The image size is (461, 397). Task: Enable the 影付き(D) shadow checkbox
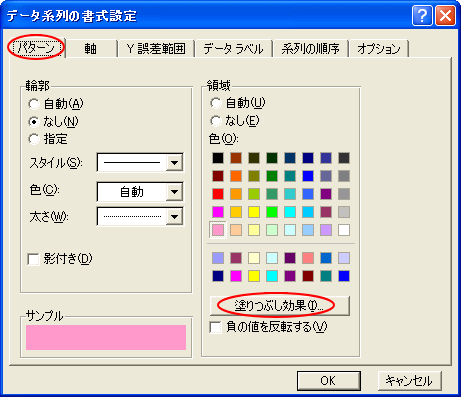[33, 259]
